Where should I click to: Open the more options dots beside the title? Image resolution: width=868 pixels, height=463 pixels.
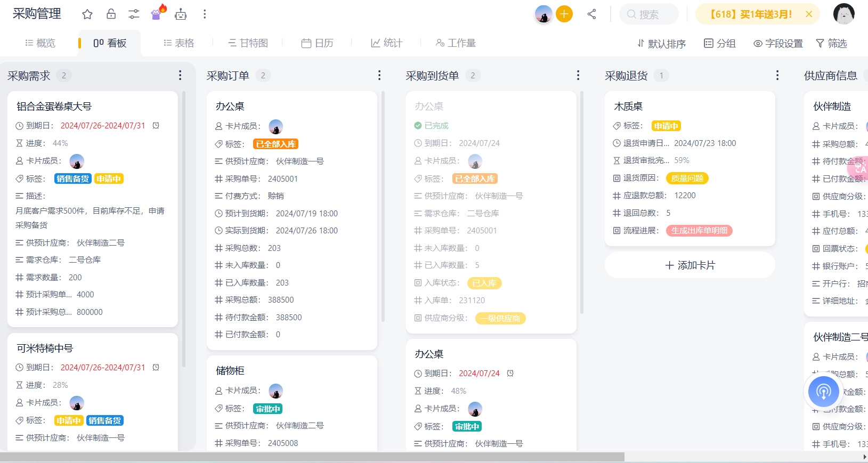[x=205, y=14]
